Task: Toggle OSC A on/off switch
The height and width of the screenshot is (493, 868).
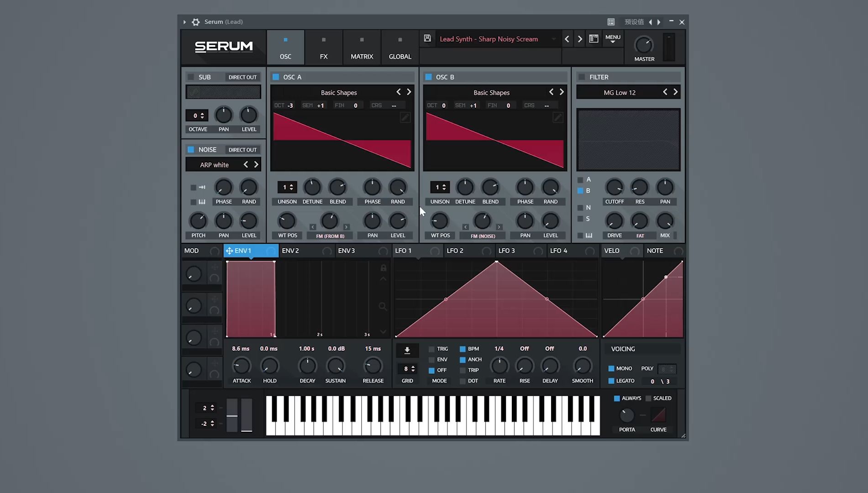Action: tap(276, 77)
